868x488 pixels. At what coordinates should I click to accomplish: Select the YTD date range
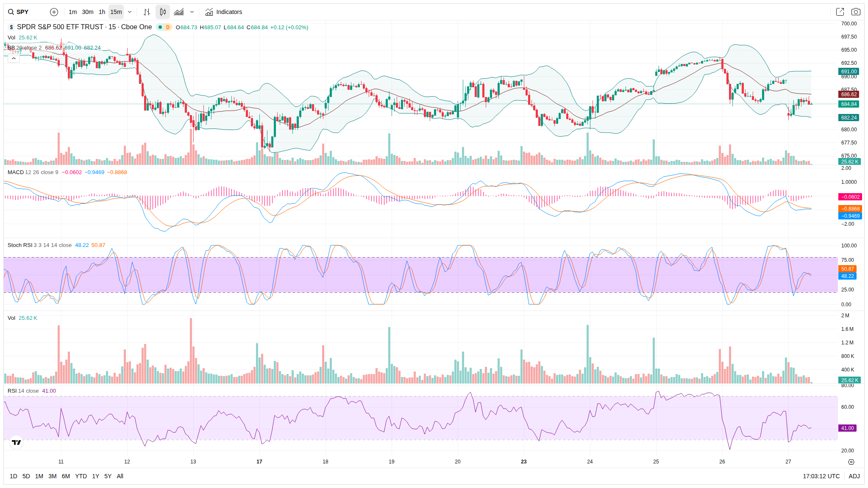81,476
